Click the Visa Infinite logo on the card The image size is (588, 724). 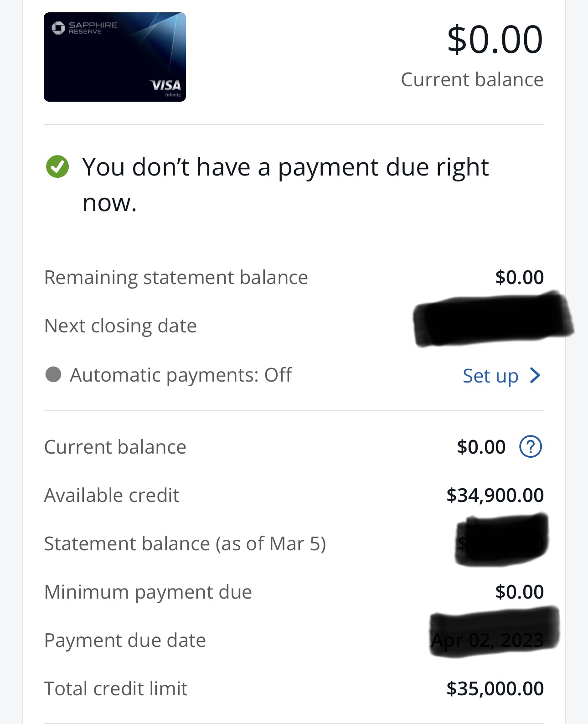[165, 88]
